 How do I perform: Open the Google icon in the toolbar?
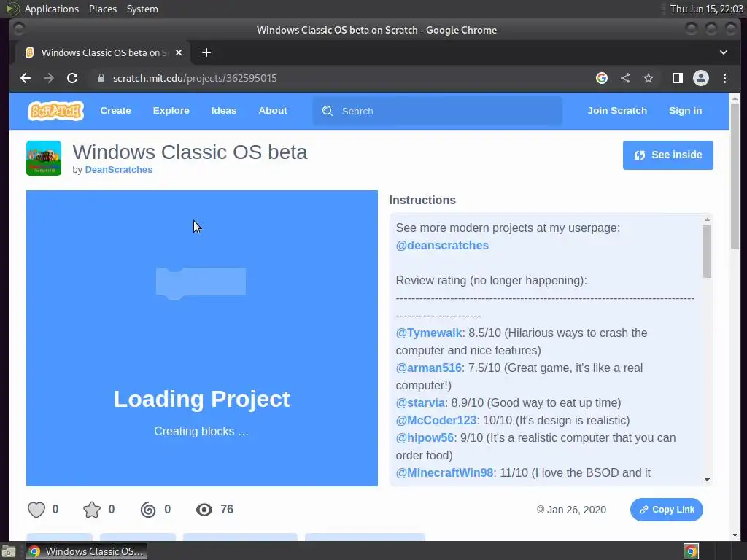602,78
